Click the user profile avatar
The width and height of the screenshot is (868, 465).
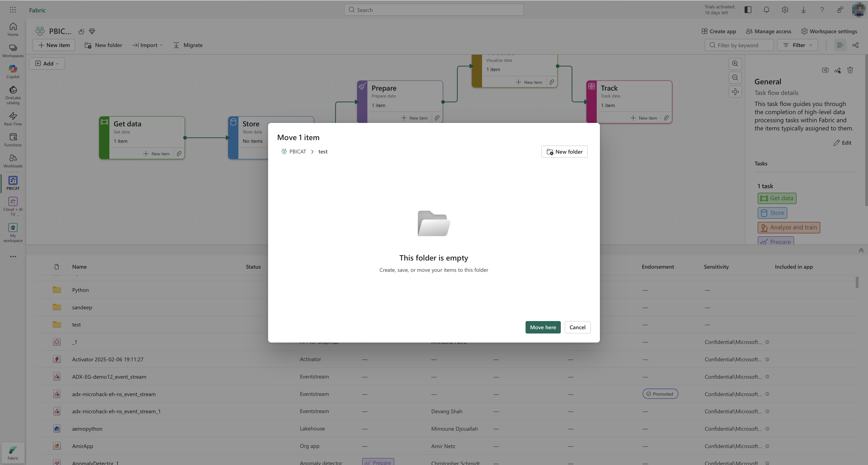tap(859, 10)
